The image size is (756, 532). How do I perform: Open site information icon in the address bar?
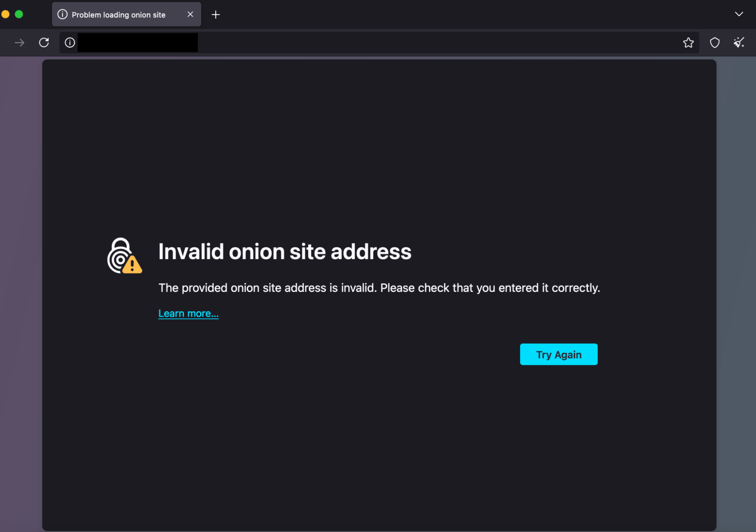69,42
